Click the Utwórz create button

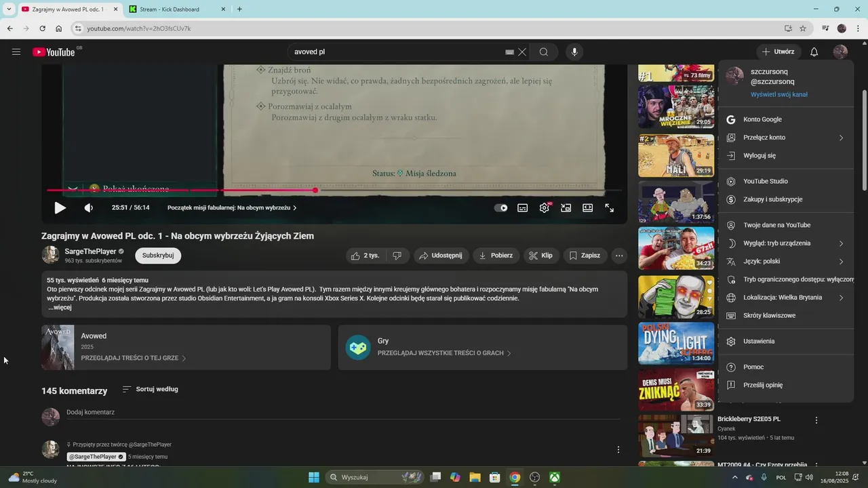click(x=779, y=52)
